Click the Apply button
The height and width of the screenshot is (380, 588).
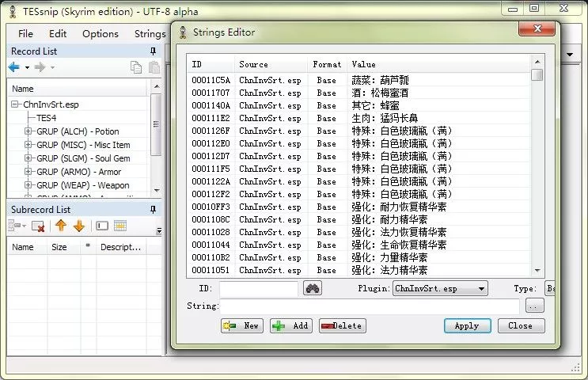coord(467,325)
